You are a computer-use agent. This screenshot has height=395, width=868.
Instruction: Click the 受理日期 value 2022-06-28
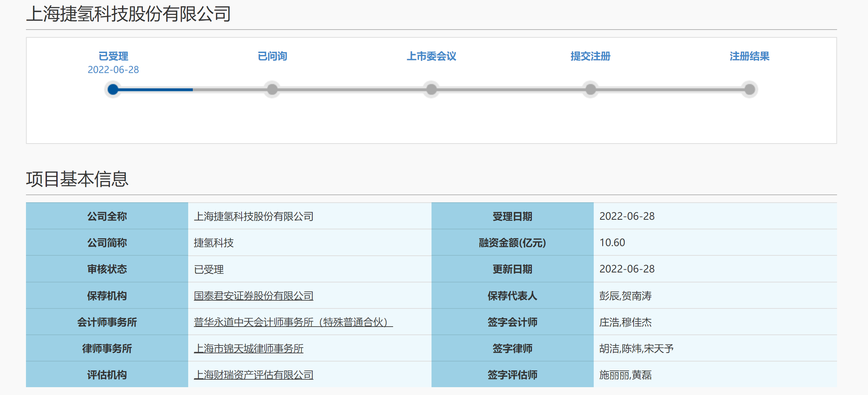(627, 216)
